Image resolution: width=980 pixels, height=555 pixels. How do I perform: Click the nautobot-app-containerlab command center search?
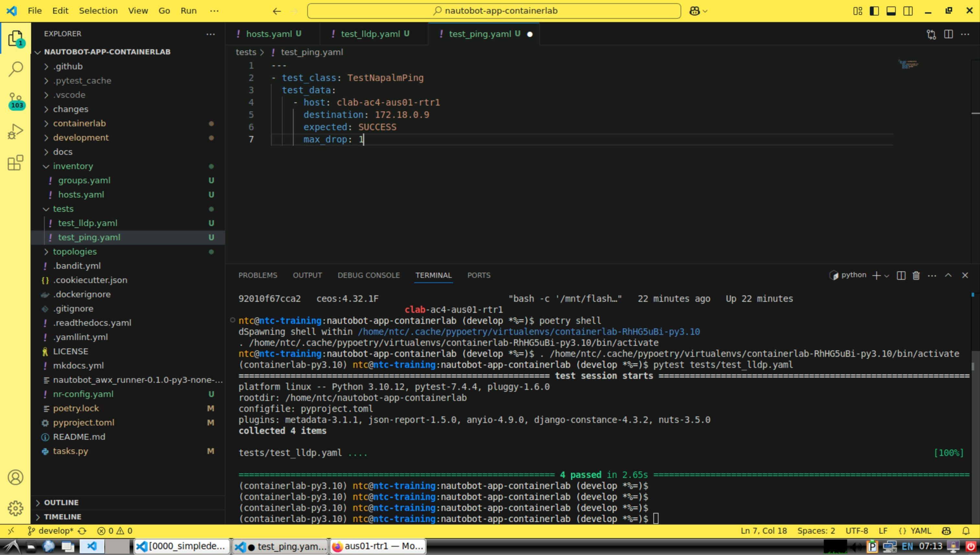[x=494, y=11]
